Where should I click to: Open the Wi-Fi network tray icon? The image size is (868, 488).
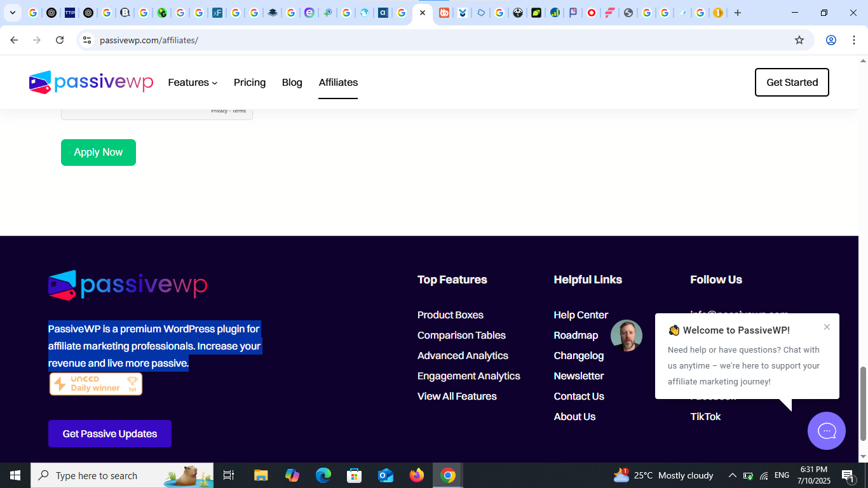tap(764, 475)
